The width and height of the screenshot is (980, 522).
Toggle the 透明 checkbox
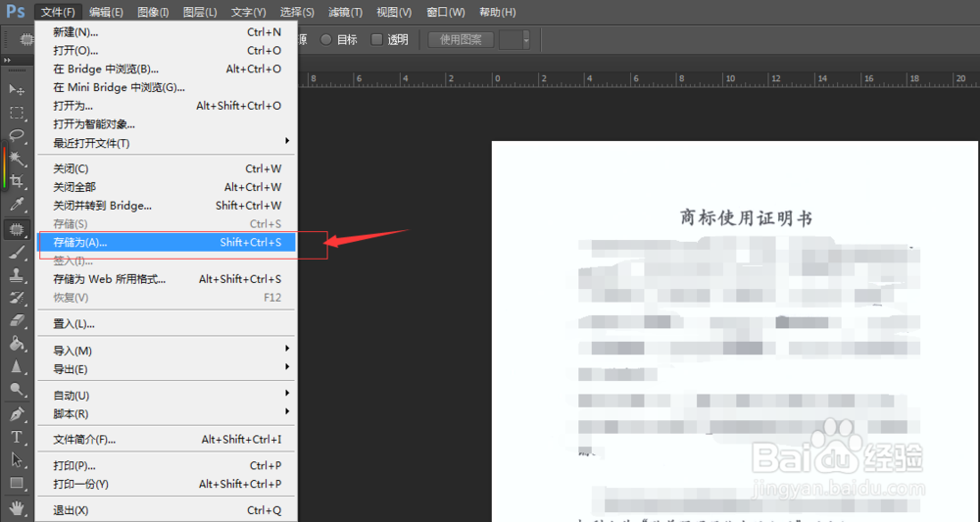point(376,39)
